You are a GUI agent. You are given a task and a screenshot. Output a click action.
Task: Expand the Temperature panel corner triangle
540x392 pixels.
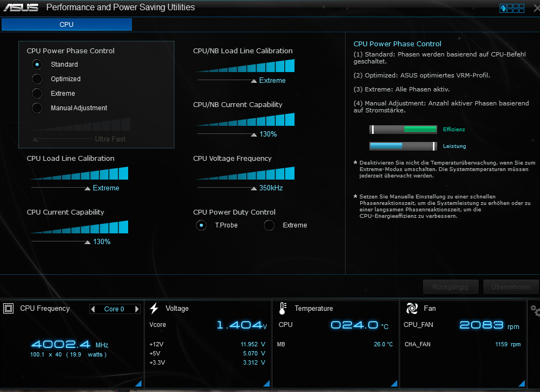(394, 383)
